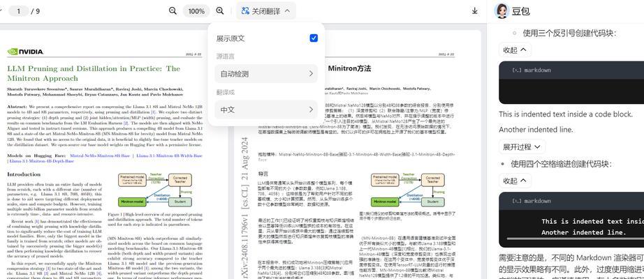Click the zoom in magnifier icon
Viewport: 644px width, 279px height.
pos(220,11)
